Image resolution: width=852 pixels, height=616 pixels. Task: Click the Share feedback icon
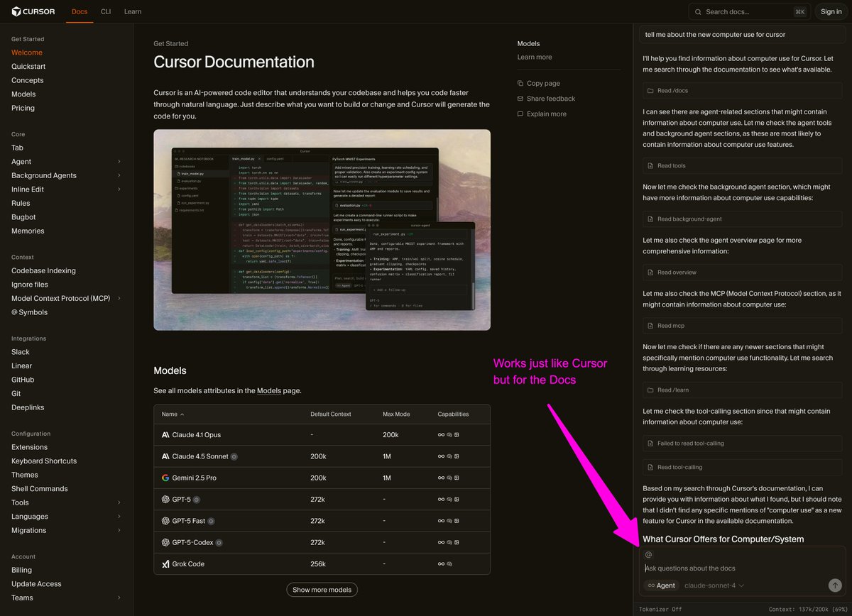pos(520,99)
